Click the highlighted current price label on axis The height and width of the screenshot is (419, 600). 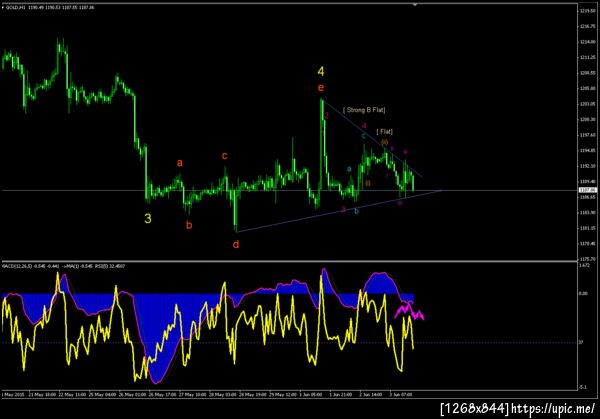588,190
